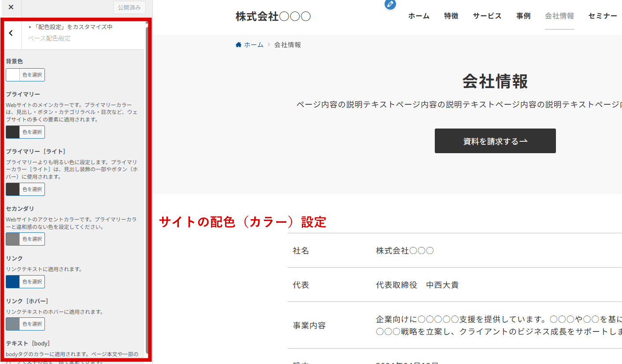Click the customizer panel vertical scrollbar
The height and width of the screenshot is (364, 622).
tap(147, 176)
